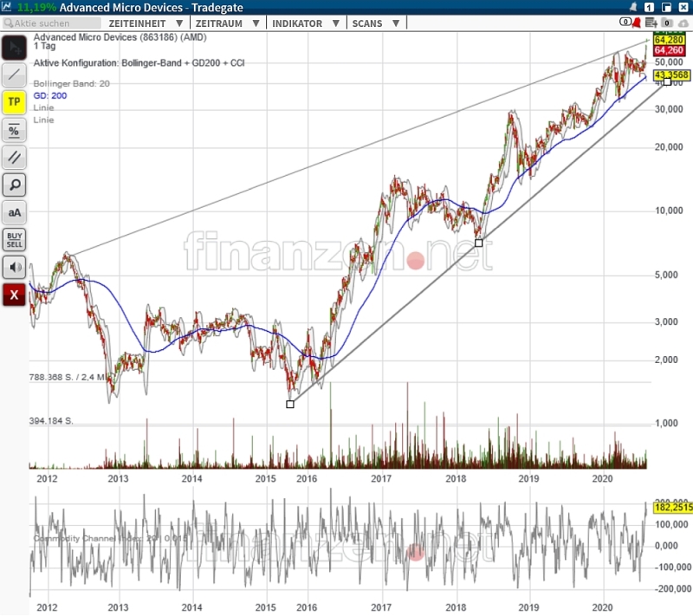This screenshot has height=616, width=693.
Task: Click the 'GD: 200' indicator label
Action: pos(50,95)
